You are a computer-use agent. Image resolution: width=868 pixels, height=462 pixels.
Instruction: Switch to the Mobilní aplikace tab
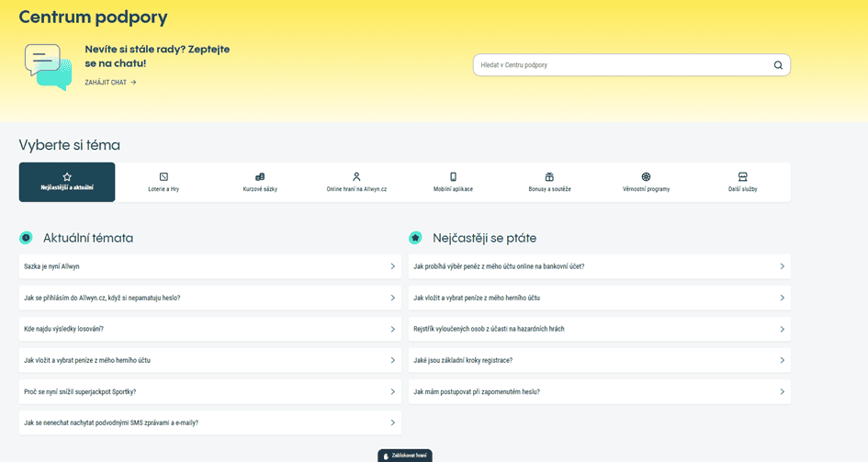pyautogui.click(x=453, y=182)
